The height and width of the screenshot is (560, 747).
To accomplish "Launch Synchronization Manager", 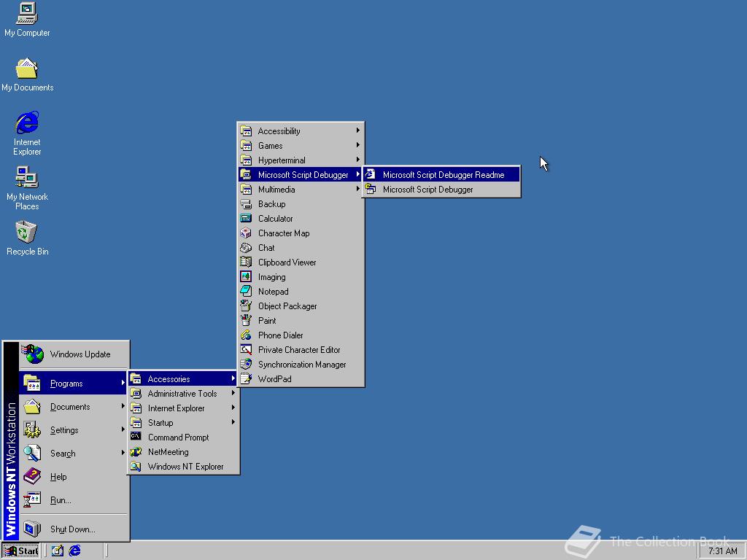I will pyautogui.click(x=301, y=365).
